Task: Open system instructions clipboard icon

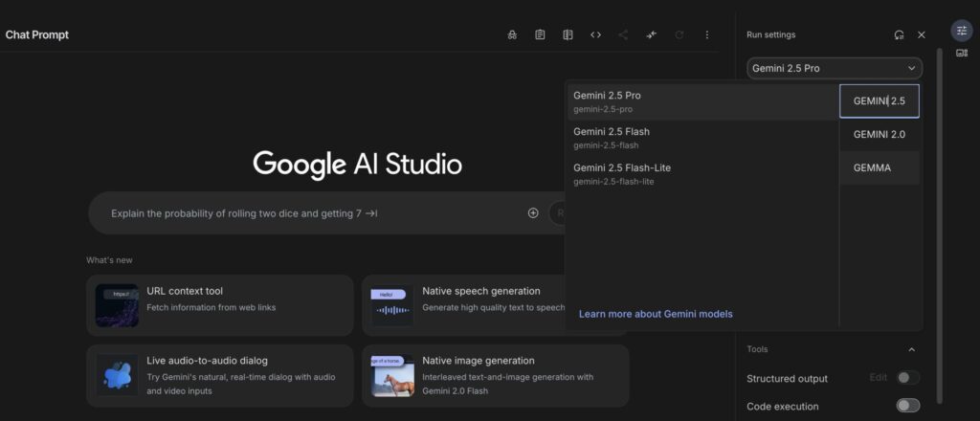Action: coord(540,35)
